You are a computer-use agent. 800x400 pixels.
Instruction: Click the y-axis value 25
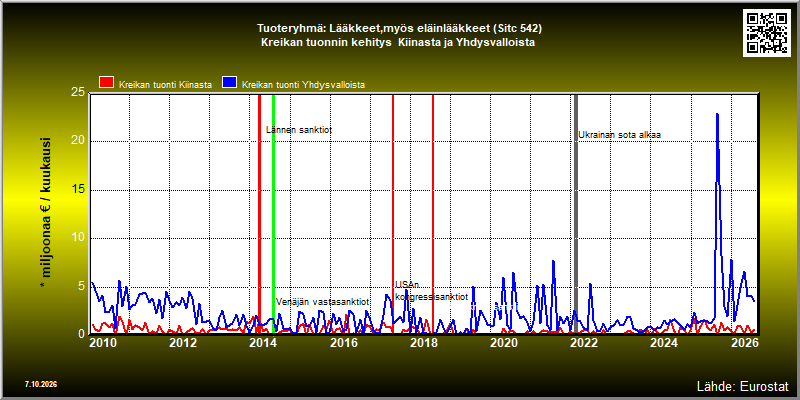pyautogui.click(x=79, y=93)
